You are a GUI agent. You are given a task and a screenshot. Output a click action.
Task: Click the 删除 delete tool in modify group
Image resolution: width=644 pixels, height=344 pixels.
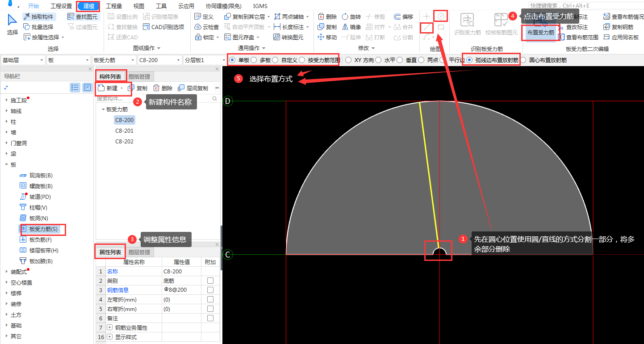point(327,17)
